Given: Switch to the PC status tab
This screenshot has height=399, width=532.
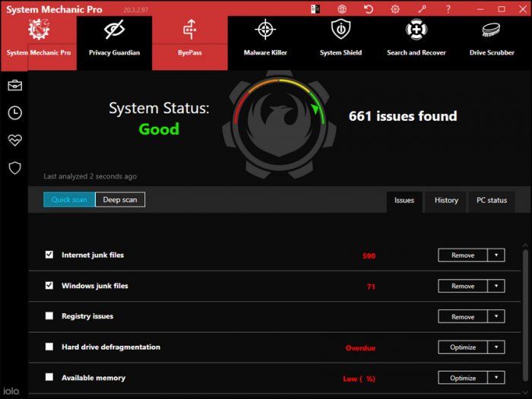Looking at the screenshot, I should click(x=492, y=201).
